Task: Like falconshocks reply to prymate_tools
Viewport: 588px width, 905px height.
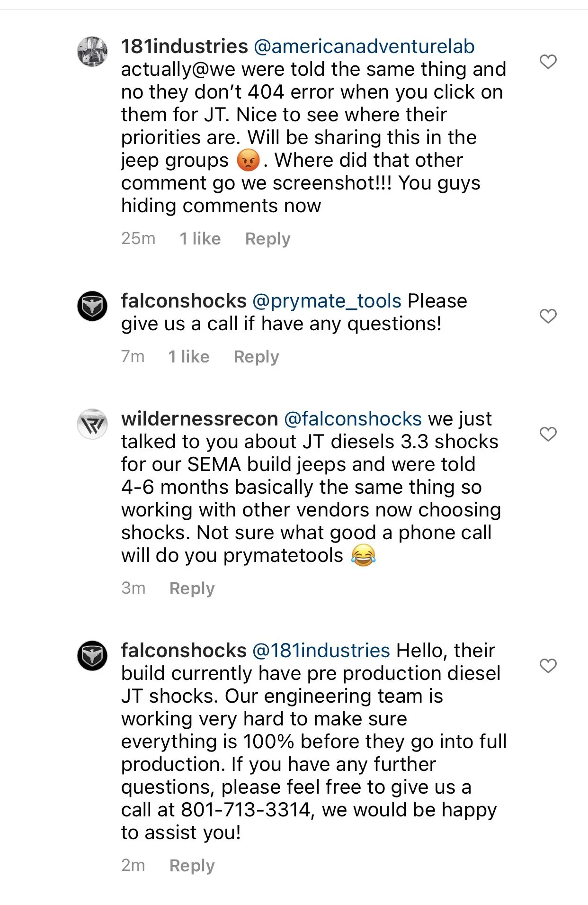Action: (x=548, y=316)
